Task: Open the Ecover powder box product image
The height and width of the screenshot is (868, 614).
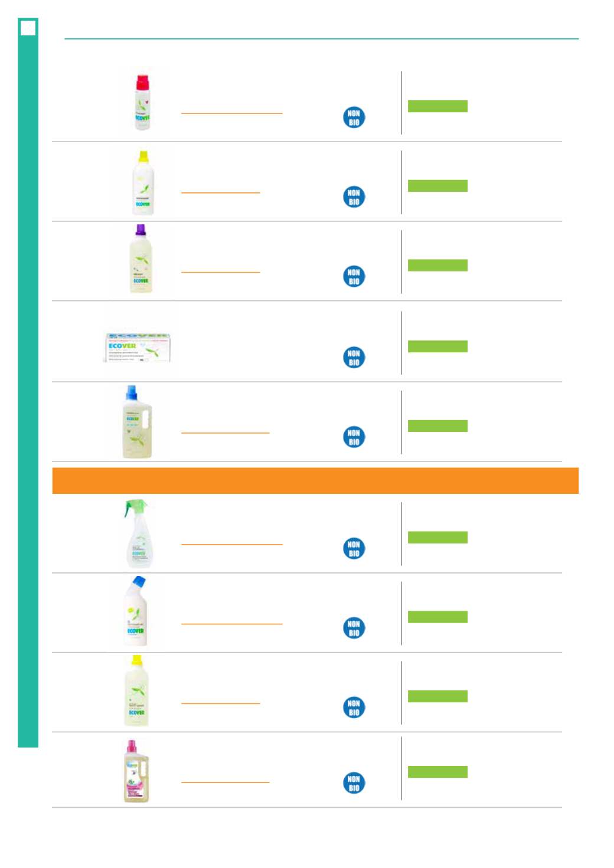Action: pyautogui.click(x=138, y=348)
